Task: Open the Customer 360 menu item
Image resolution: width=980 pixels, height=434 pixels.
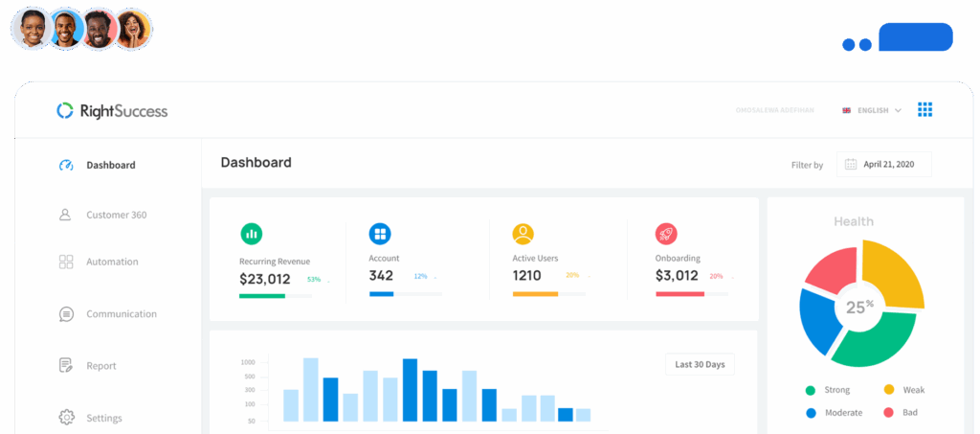Action: (x=116, y=216)
